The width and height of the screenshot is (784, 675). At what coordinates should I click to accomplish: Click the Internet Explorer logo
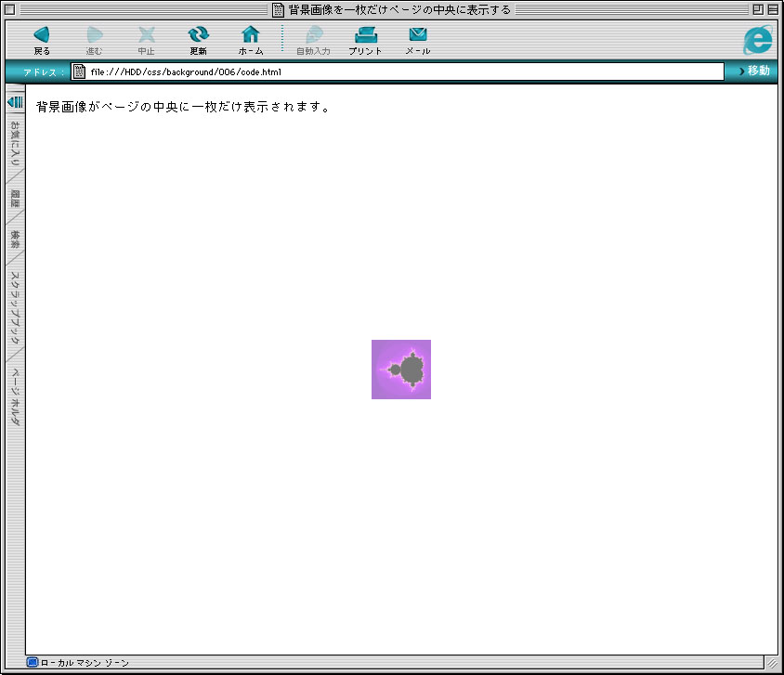(x=758, y=39)
